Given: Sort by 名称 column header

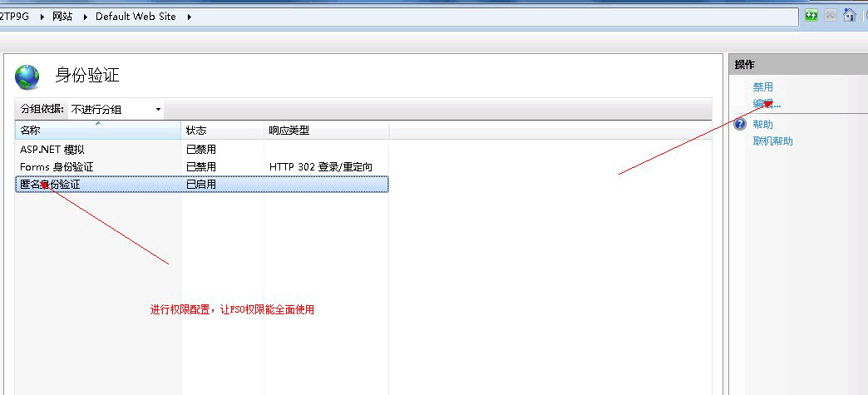Looking at the screenshot, I should (98, 131).
